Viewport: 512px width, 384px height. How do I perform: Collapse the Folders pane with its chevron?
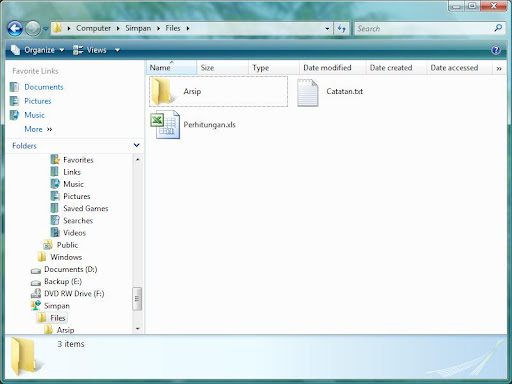(136, 145)
